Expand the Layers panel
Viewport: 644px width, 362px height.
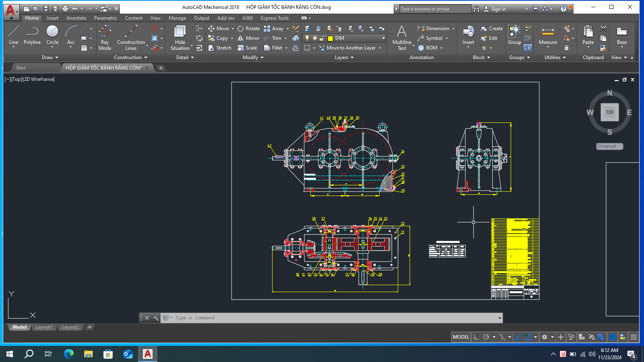click(x=344, y=58)
